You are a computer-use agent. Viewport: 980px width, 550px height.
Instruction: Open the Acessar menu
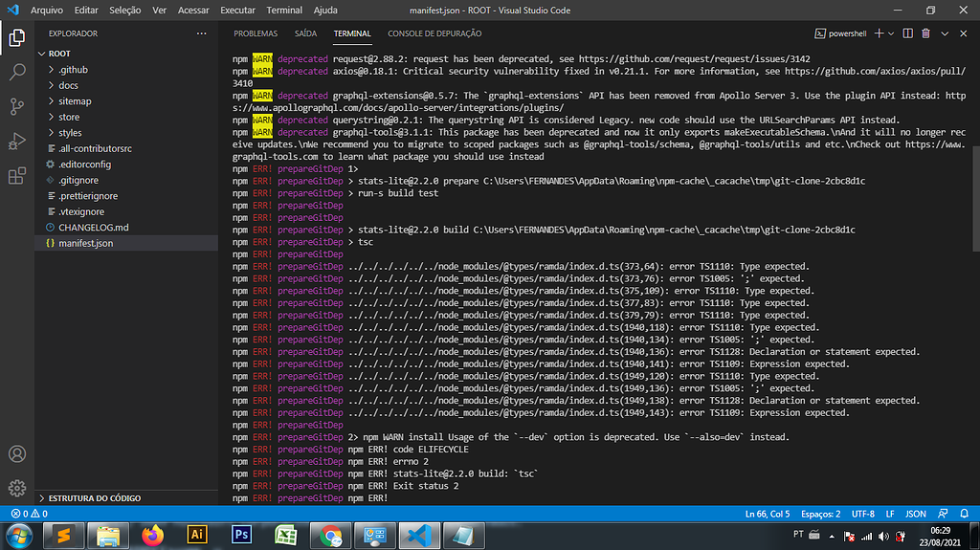[193, 10]
